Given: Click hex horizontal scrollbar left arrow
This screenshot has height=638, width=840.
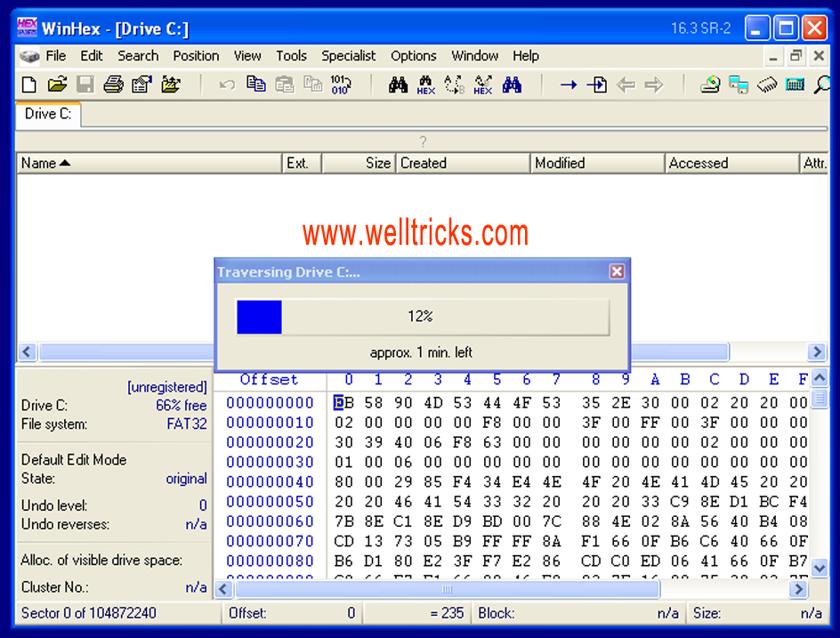Looking at the screenshot, I should click(223, 589).
